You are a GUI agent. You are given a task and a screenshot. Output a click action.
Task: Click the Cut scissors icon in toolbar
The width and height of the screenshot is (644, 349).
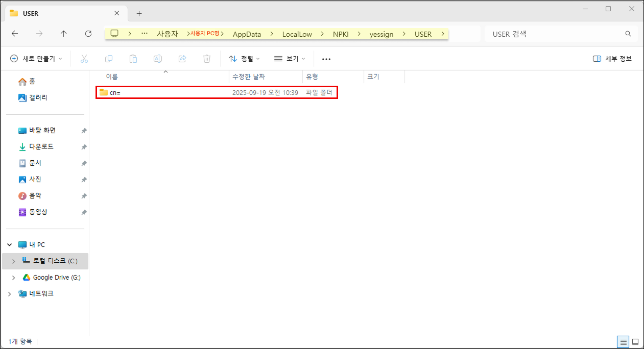(85, 59)
